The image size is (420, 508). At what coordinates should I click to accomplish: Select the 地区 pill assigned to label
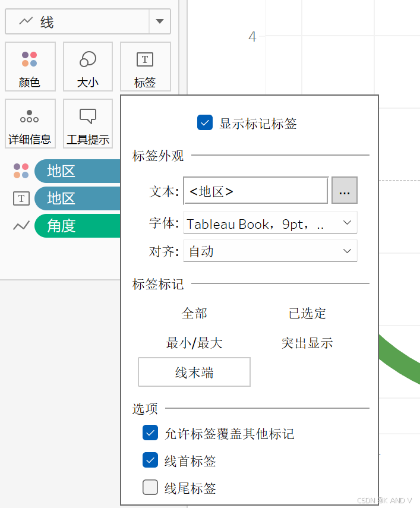click(x=77, y=198)
